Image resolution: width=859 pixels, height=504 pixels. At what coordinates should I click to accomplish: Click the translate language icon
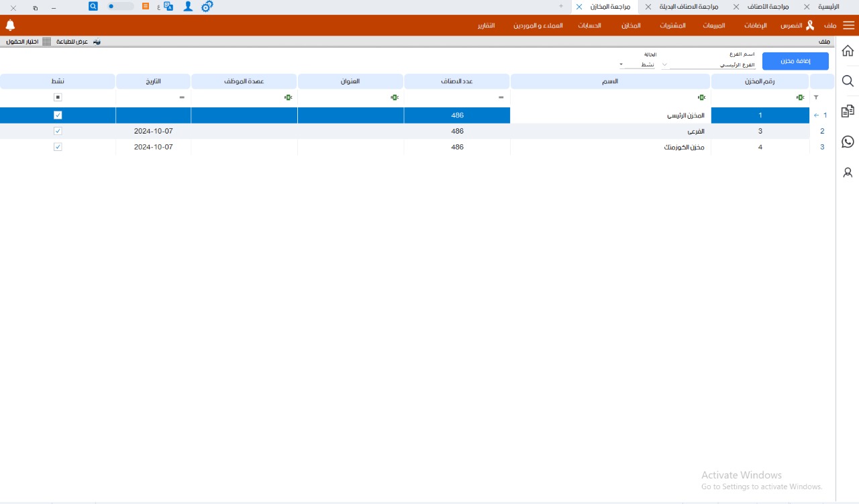(x=168, y=6)
